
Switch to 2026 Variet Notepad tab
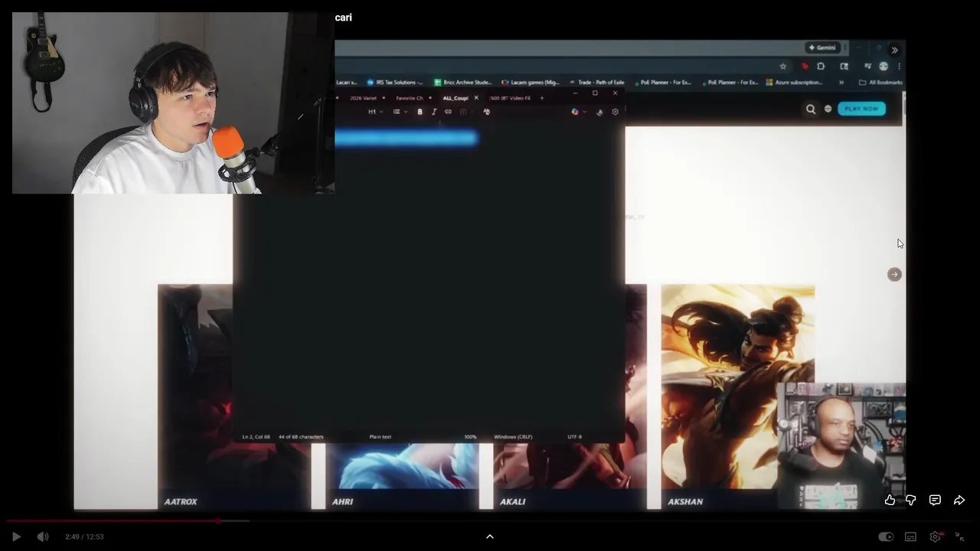click(363, 98)
